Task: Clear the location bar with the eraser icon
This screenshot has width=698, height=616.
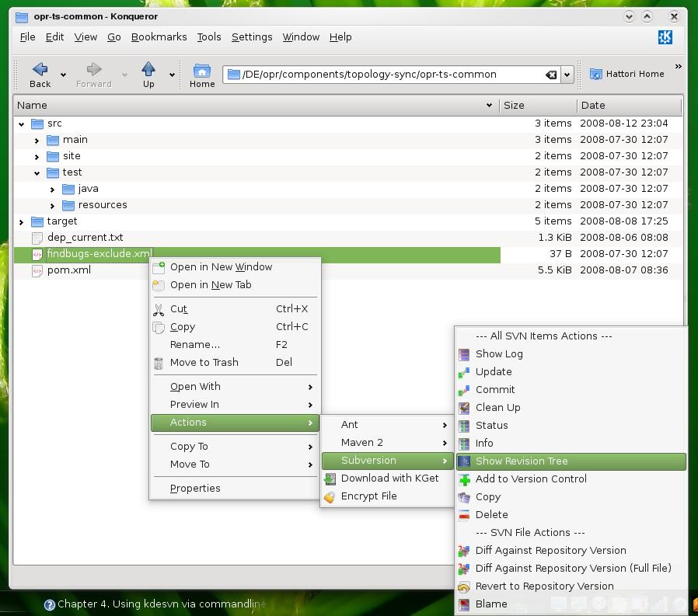Action: [x=551, y=75]
